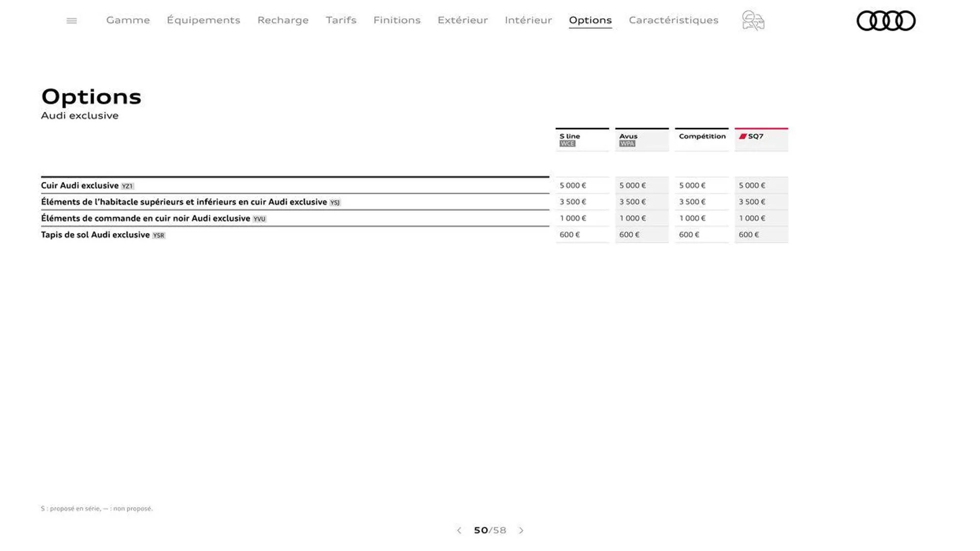The height and width of the screenshot is (551, 980).
Task: Switch to the Finitions tab
Action: (397, 20)
